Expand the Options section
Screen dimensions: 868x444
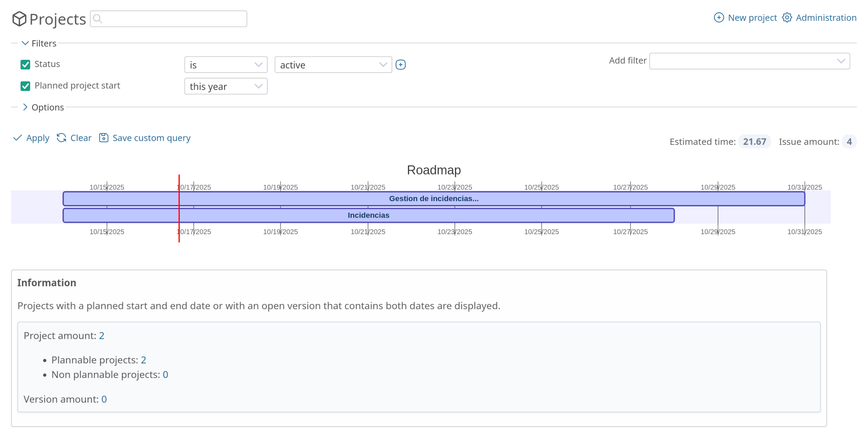click(x=25, y=107)
